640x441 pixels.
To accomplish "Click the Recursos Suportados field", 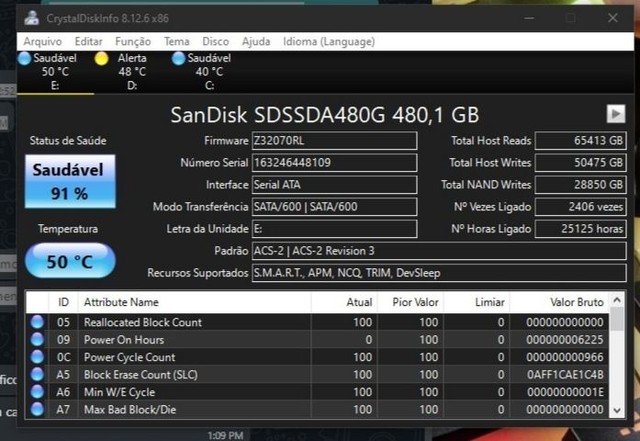I will pyautogui.click(x=439, y=273).
